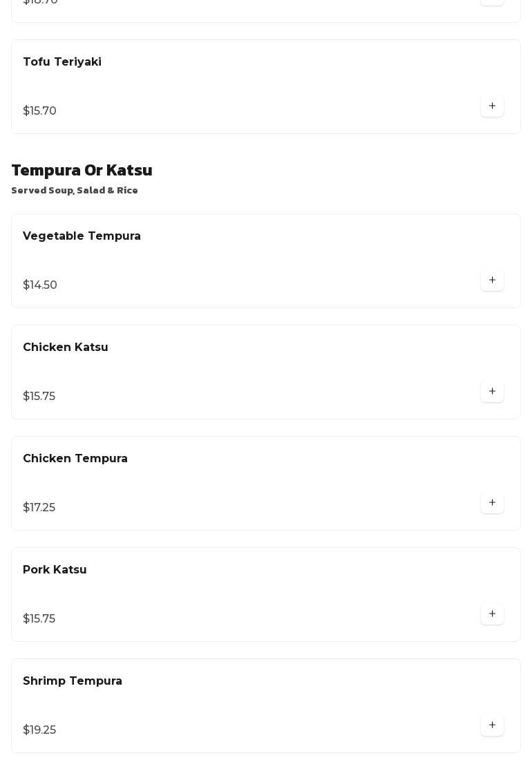Add Shrimp Tempura with the plus icon
Image resolution: width=532 pixels, height=769 pixels.
coord(492,725)
